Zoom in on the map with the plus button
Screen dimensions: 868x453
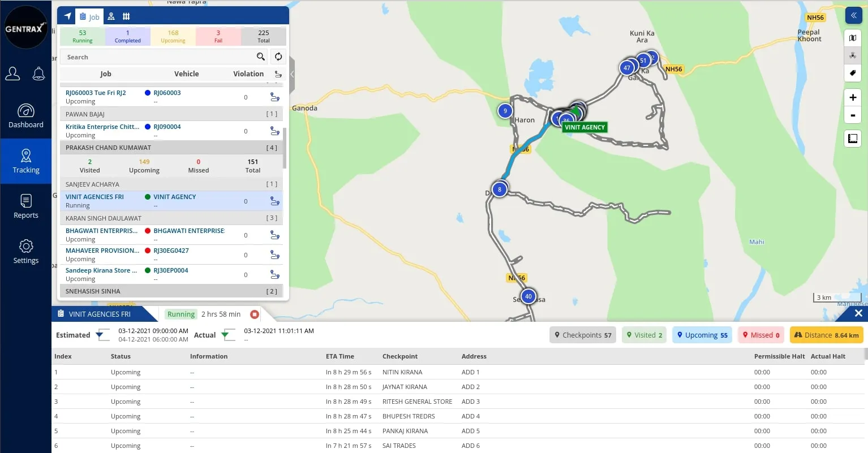853,97
